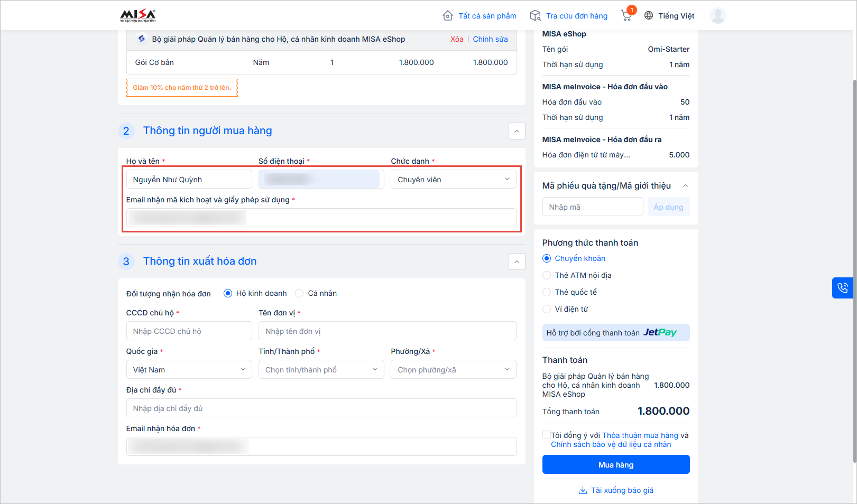
Task: Click the order lookup box icon
Action: (535, 16)
